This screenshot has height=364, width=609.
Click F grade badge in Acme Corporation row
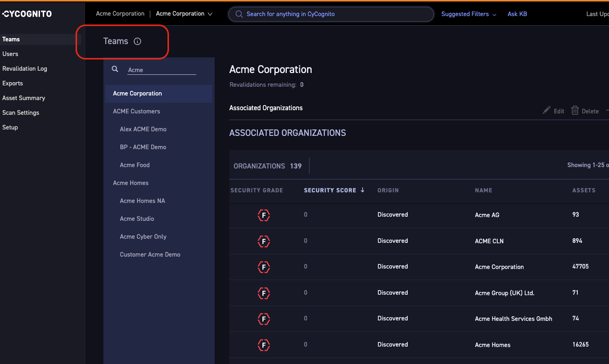[x=264, y=267]
